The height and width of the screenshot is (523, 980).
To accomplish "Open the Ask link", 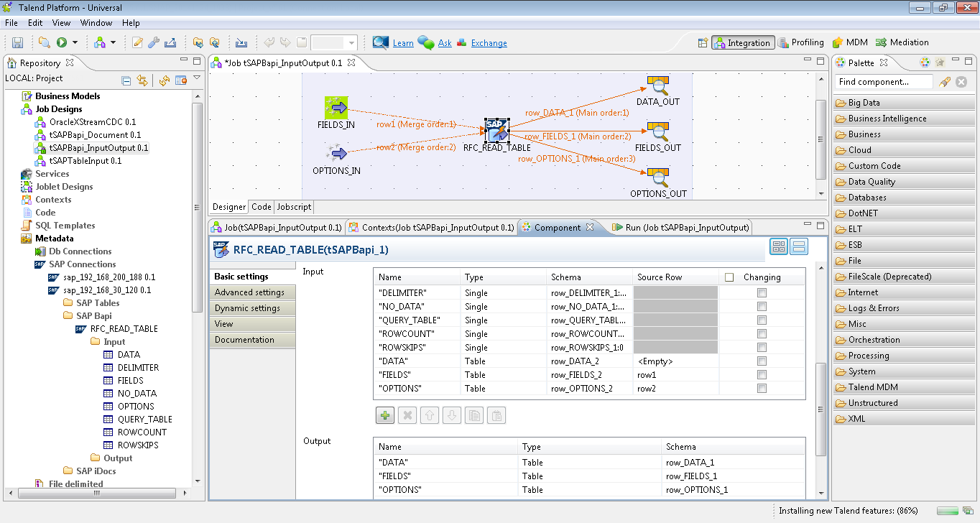I will (445, 43).
